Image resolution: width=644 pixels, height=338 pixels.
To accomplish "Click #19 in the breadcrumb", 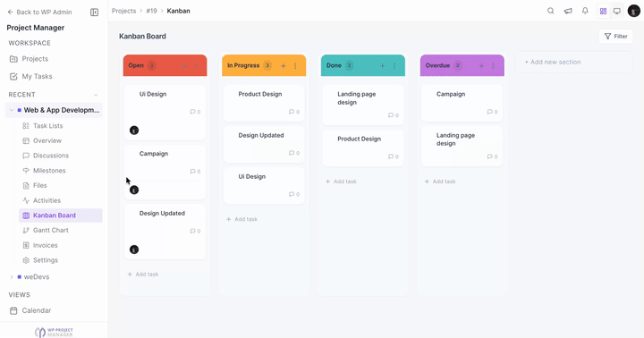I will (151, 11).
